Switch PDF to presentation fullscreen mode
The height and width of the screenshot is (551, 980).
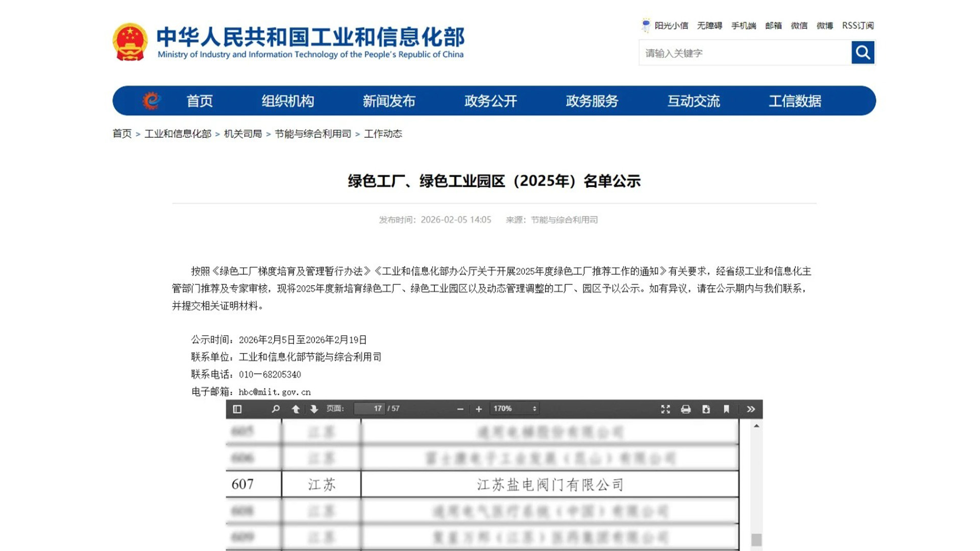click(x=665, y=409)
